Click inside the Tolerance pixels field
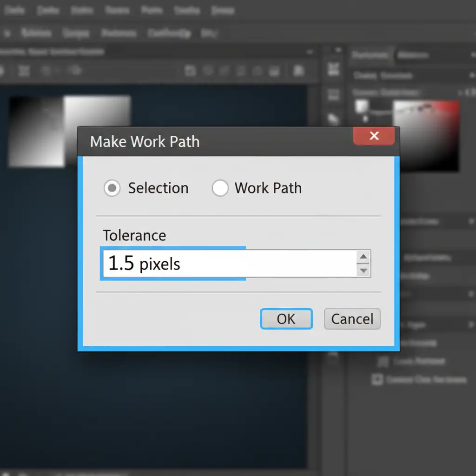 pos(228,264)
